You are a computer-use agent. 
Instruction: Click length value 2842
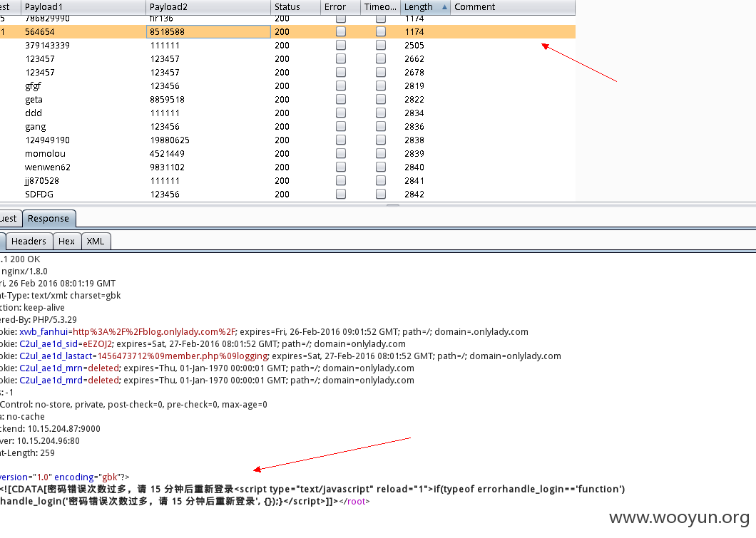(414, 194)
